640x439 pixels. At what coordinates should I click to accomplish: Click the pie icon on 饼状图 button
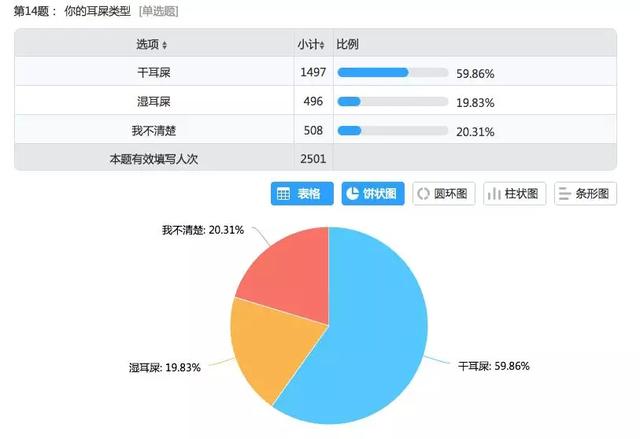click(353, 194)
